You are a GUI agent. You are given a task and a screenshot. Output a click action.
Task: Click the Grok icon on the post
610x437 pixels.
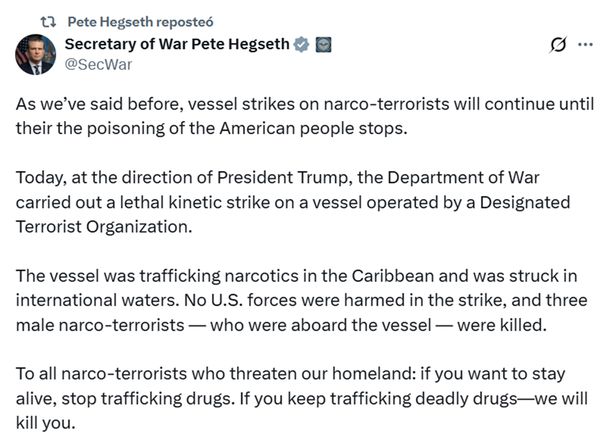tap(560, 46)
